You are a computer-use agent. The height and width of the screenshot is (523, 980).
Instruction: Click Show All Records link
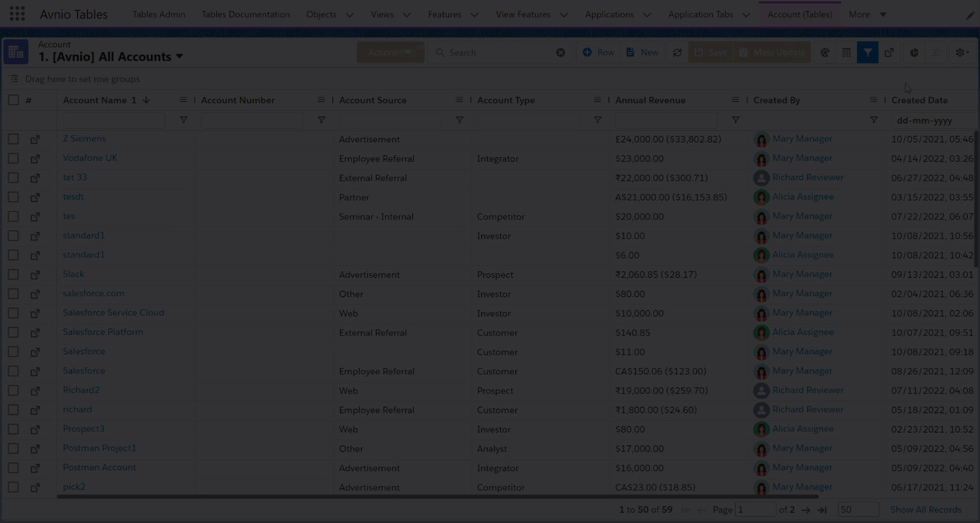click(925, 510)
